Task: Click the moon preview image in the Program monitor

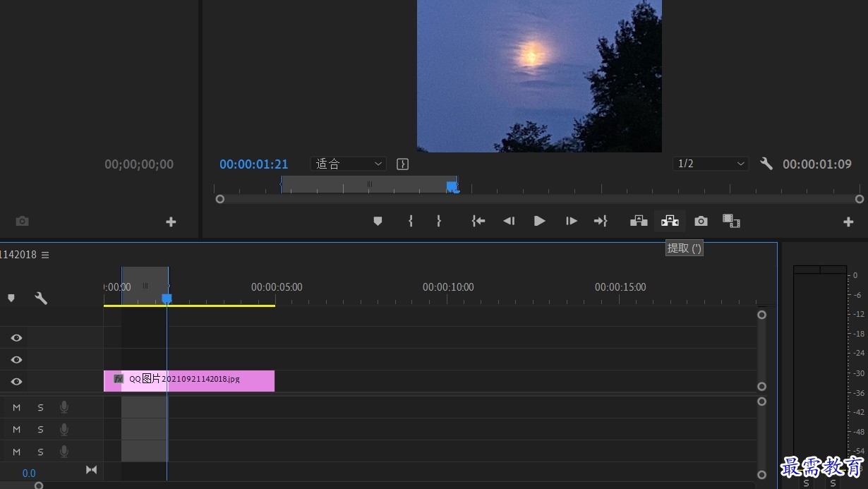Action: coord(539,76)
